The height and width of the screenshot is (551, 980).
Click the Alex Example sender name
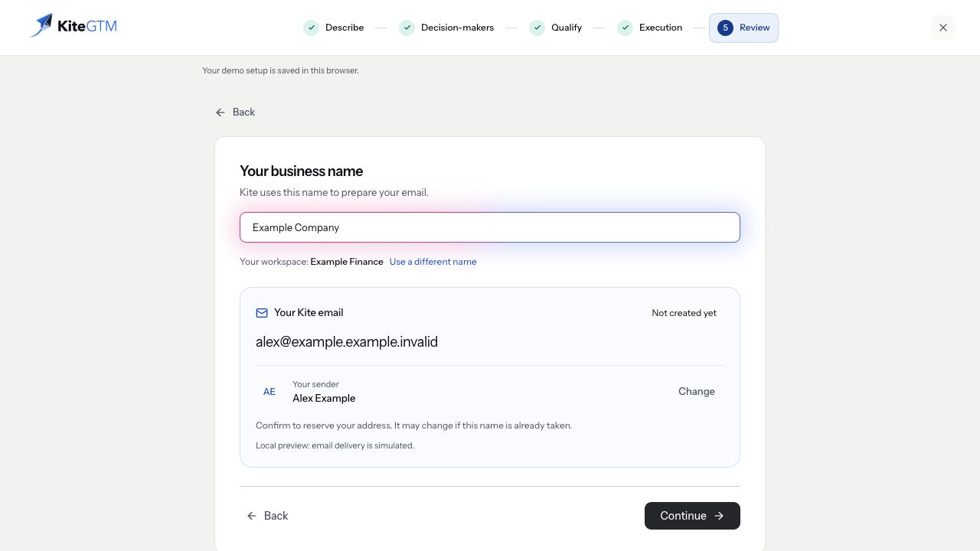(324, 398)
